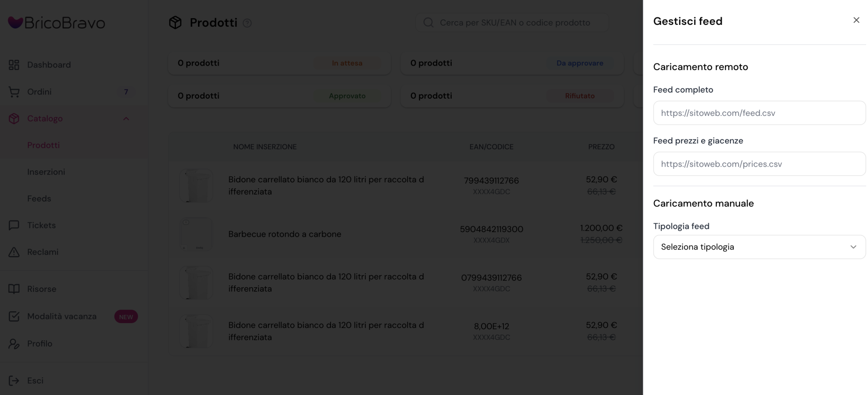Select Prodotti submenu item
The width and height of the screenshot is (868, 395).
[43, 145]
